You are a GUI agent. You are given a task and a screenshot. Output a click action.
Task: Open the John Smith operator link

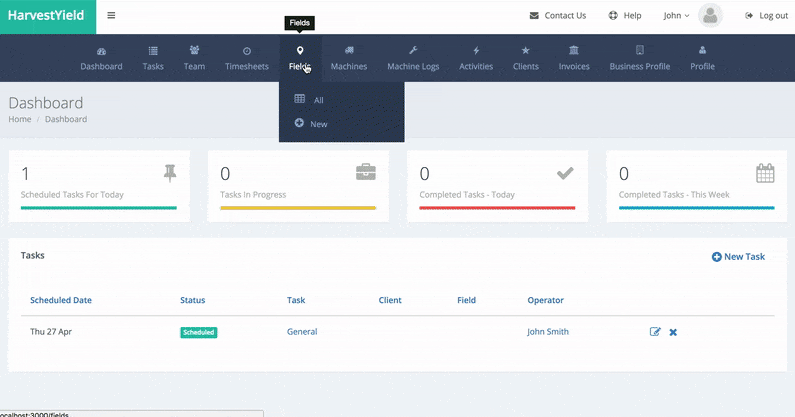(x=548, y=332)
